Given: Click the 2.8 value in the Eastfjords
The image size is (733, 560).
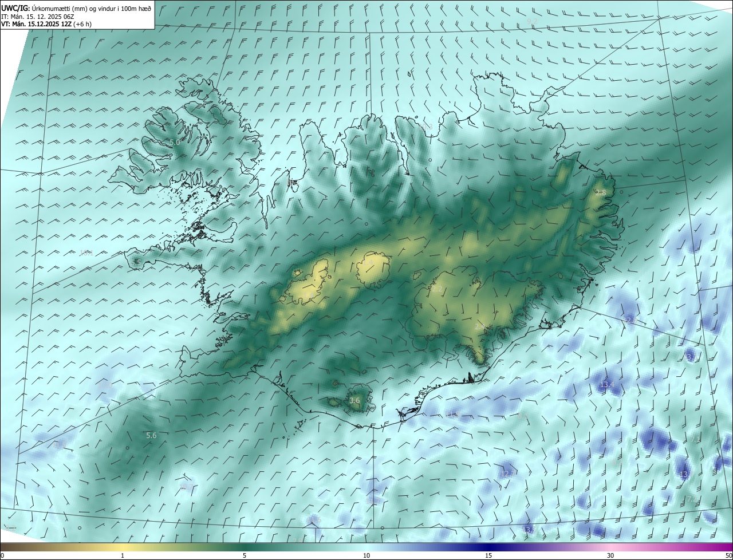Looking at the screenshot, I should (x=601, y=193).
